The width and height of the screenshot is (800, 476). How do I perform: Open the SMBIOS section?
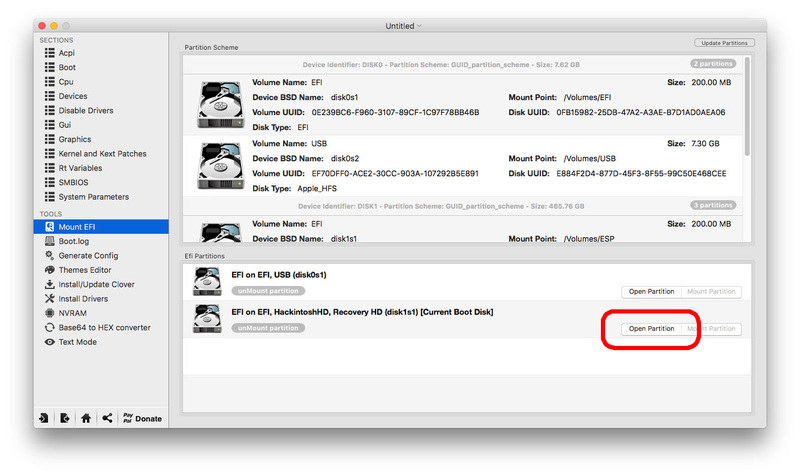73,182
